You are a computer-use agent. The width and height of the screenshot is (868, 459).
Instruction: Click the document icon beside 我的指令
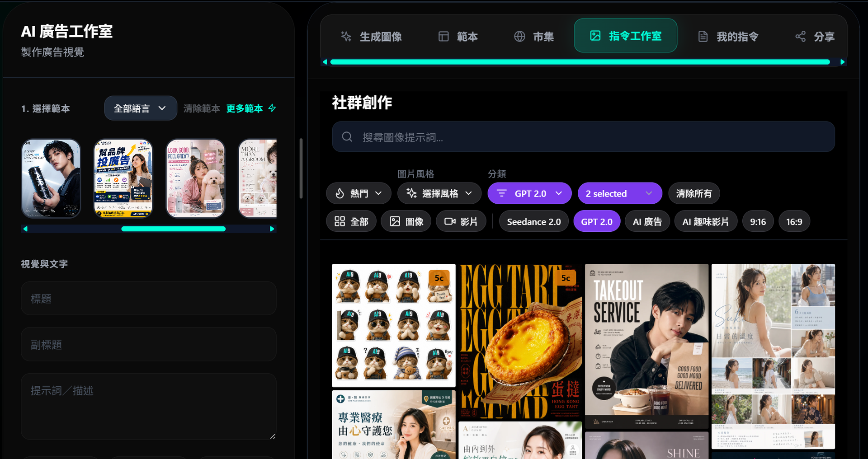click(x=703, y=36)
